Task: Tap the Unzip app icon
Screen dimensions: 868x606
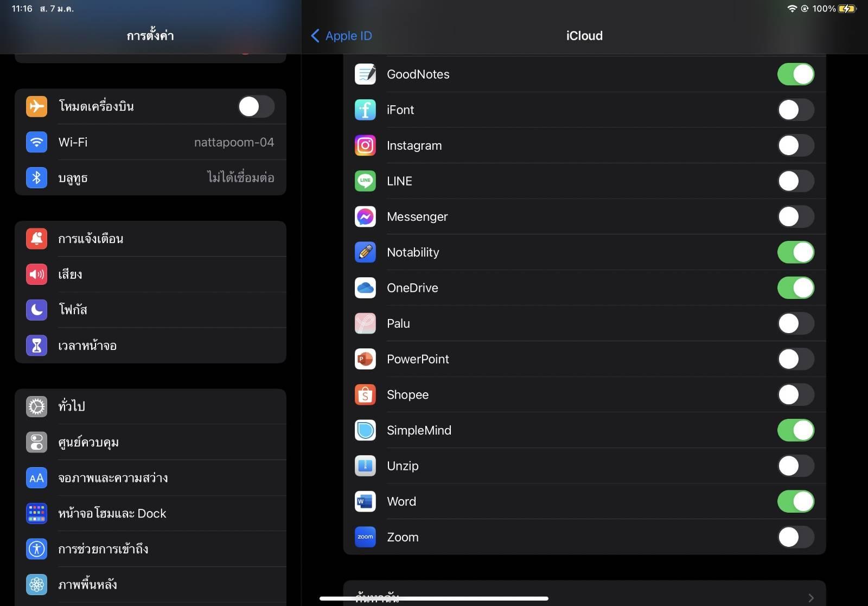Action: click(x=365, y=466)
